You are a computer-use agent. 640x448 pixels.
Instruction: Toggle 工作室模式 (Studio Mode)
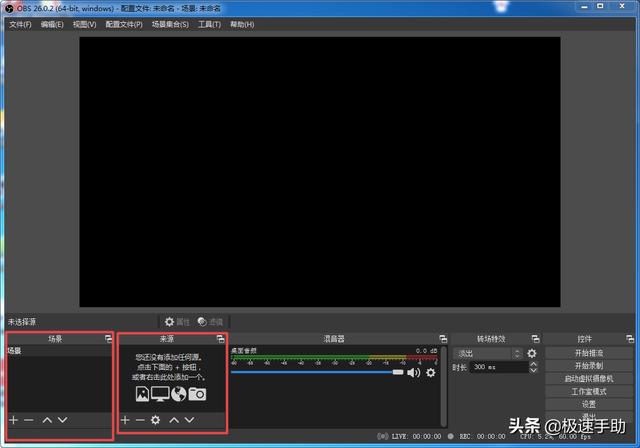tap(589, 392)
